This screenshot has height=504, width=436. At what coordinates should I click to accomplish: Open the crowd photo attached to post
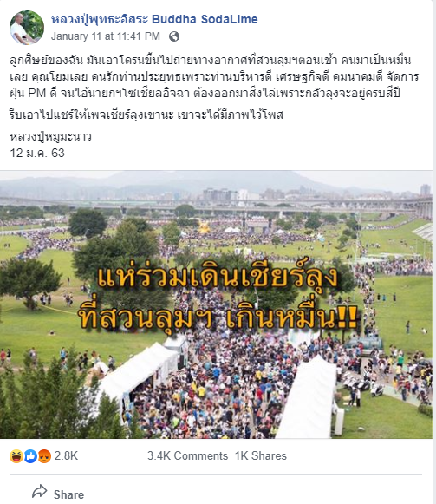click(216, 304)
